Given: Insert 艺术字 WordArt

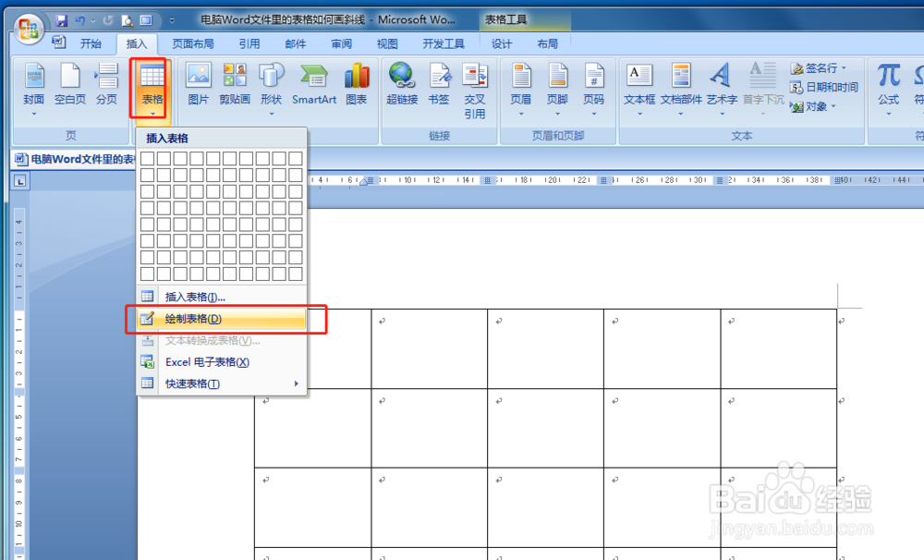Looking at the screenshot, I should click(x=722, y=89).
